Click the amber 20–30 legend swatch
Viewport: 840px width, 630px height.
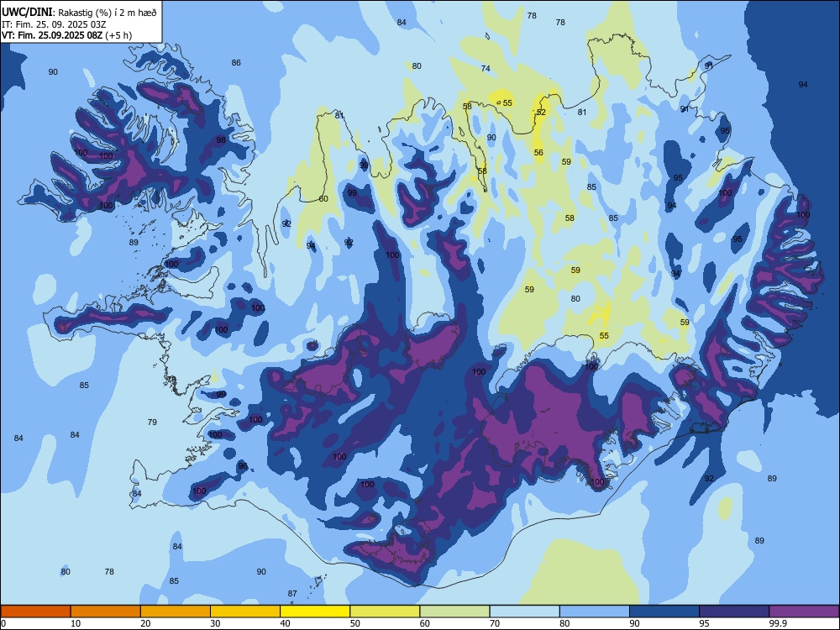pos(176,612)
